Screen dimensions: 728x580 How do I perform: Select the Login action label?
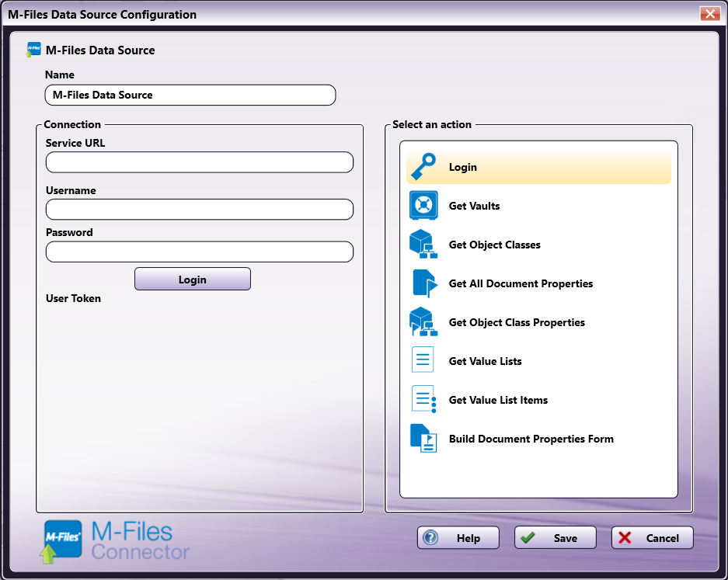click(x=462, y=167)
